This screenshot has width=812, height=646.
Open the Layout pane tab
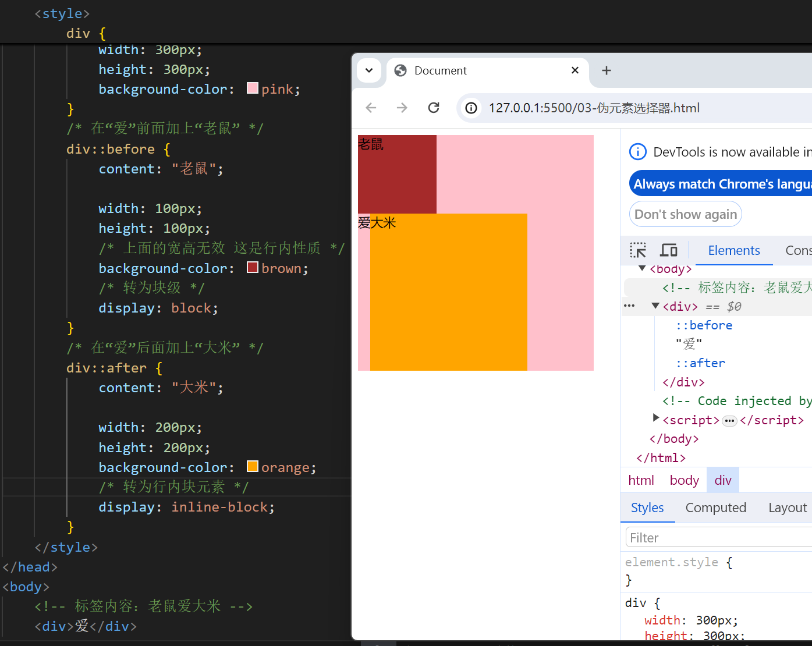point(787,507)
